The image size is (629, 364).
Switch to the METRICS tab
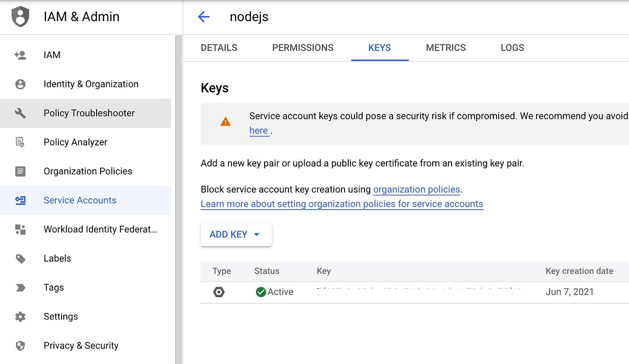pyautogui.click(x=446, y=48)
